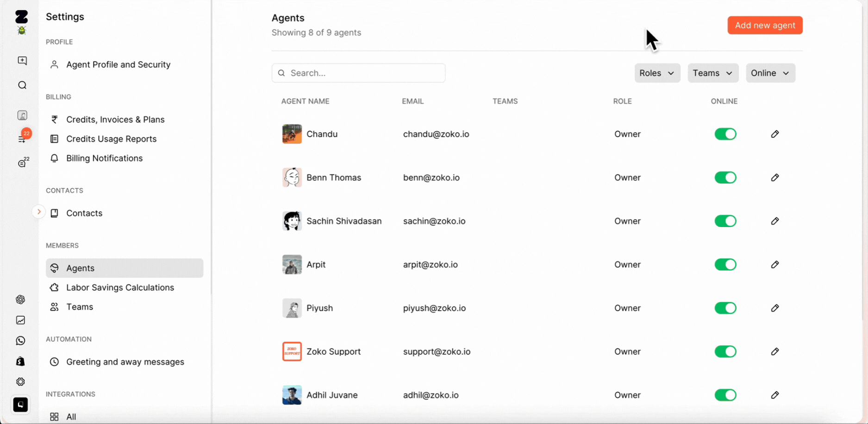The width and height of the screenshot is (868, 424).
Task: Open mentions icon with 22 superscript
Action: coord(23,162)
